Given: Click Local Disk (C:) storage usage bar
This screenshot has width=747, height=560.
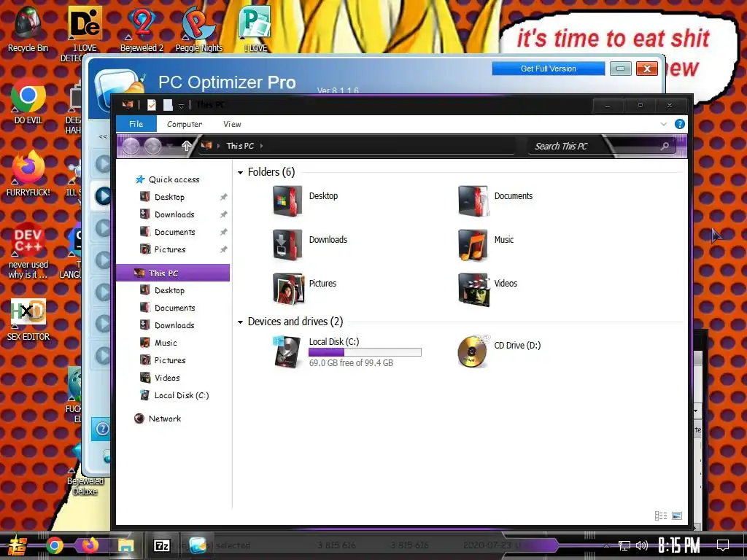Looking at the screenshot, I should 365,352.
